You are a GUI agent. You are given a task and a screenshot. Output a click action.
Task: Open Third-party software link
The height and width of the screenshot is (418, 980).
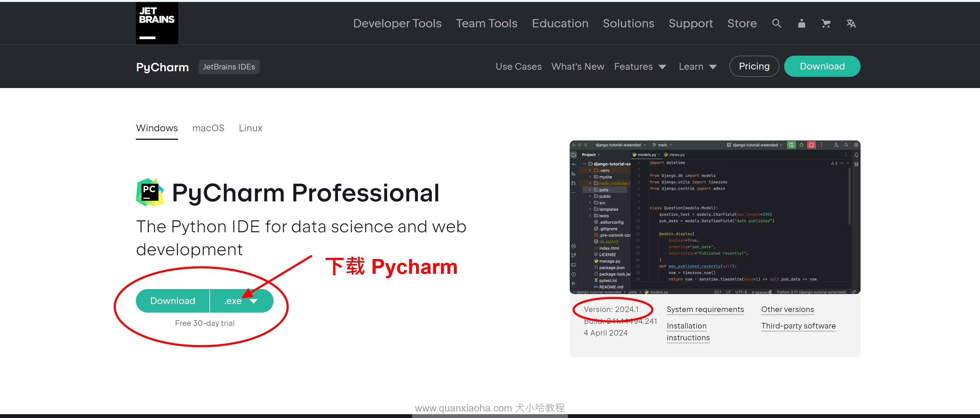click(798, 326)
